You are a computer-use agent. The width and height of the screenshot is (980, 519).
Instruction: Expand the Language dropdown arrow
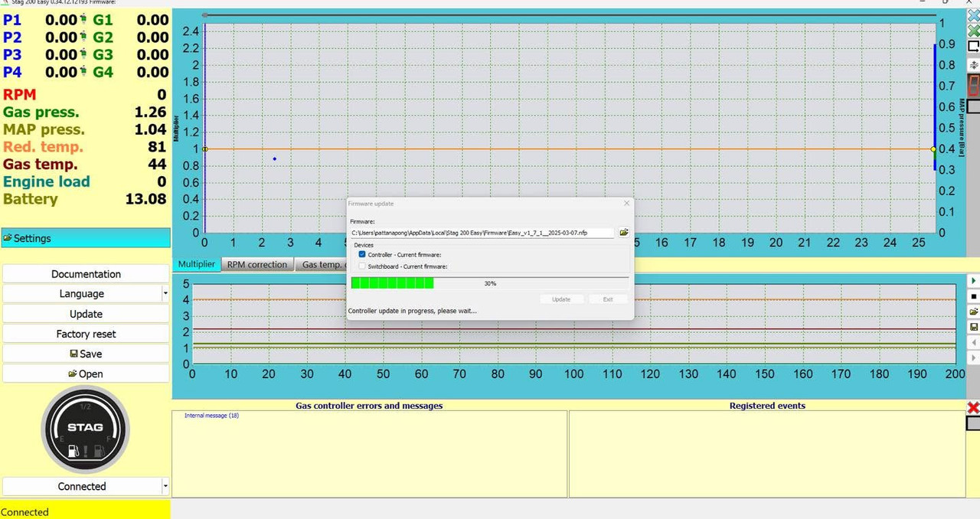[165, 294]
